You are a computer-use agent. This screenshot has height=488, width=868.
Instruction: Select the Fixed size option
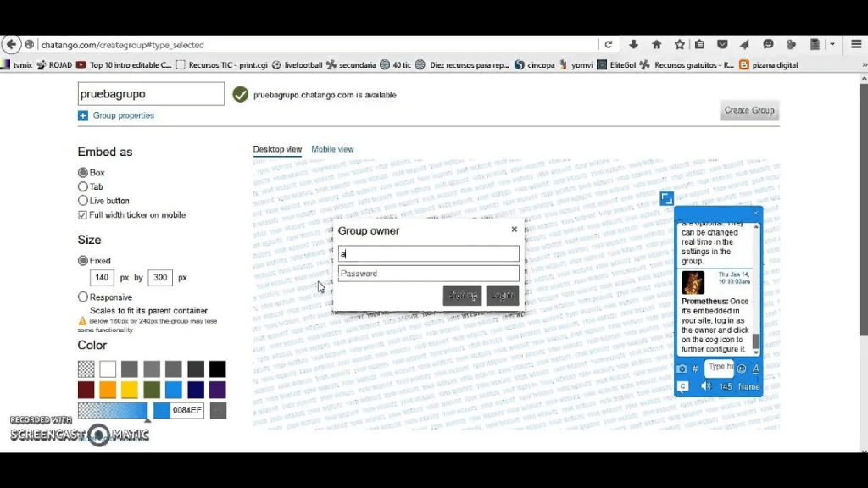tap(83, 261)
